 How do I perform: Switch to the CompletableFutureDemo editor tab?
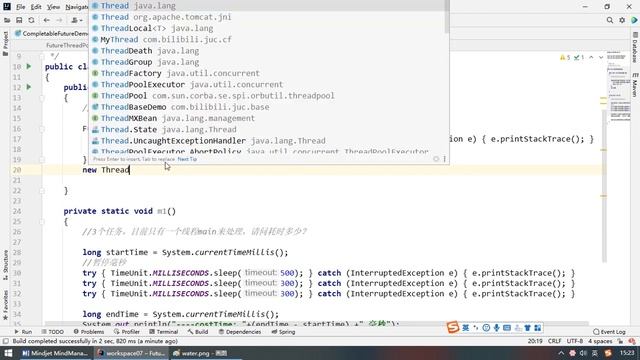click(51, 33)
